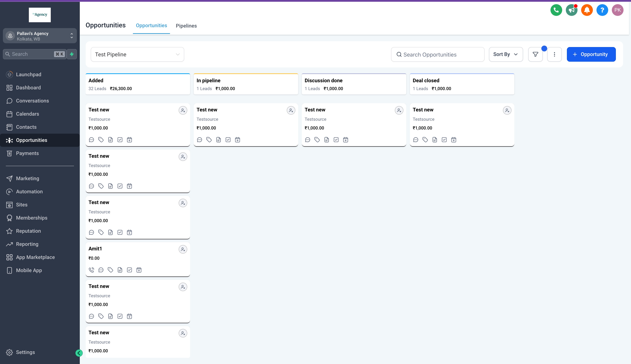This screenshot has height=364, width=631.
Task: Open Settings at sidebar bottom
Action: click(x=25, y=352)
